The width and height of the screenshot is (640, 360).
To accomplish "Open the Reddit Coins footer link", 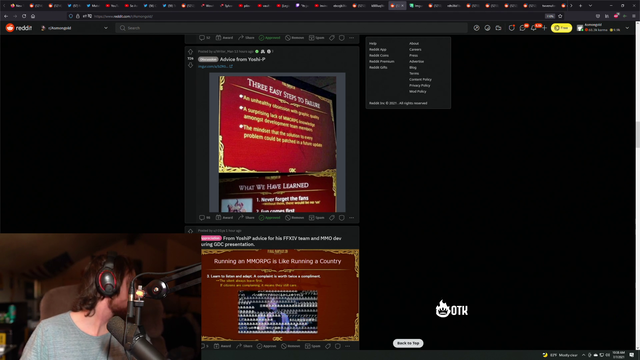I will 379,56.
